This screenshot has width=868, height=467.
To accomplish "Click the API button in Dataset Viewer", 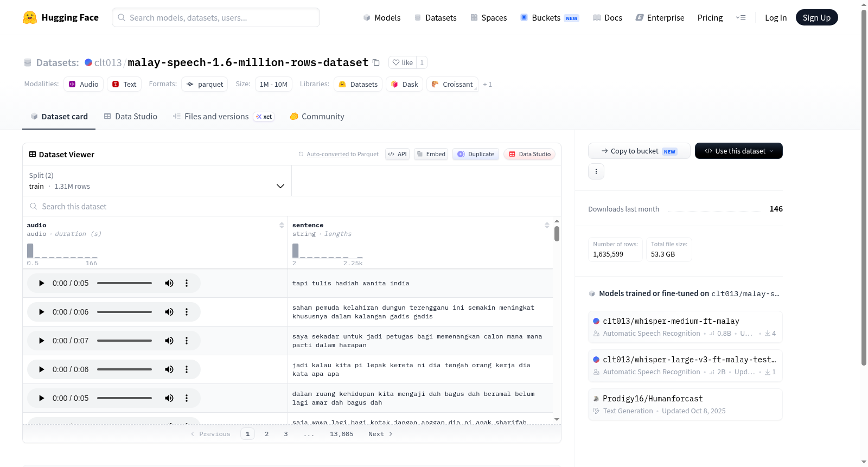I will pos(398,154).
